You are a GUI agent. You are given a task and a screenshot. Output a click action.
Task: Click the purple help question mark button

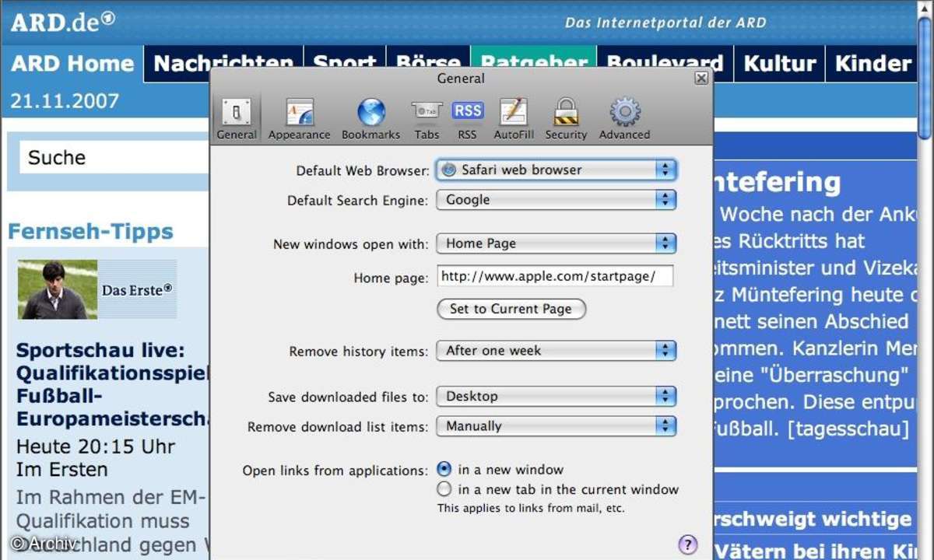pyautogui.click(x=687, y=544)
